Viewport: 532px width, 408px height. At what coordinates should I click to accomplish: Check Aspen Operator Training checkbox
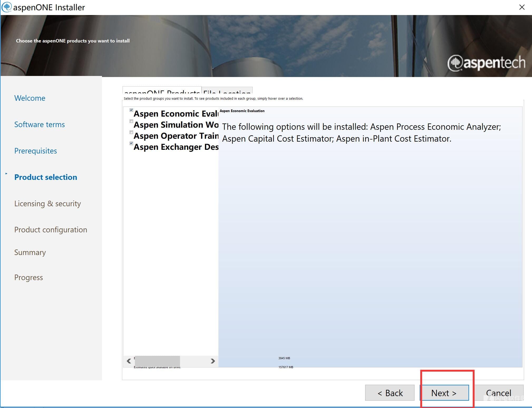point(131,132)
